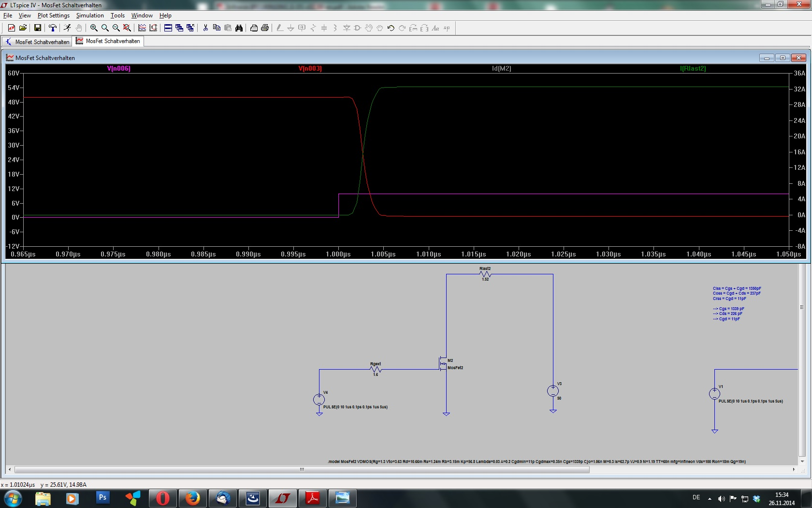Image resolution: width=812 pixels, height=508 pixels.
Task: Click the Rlast2 resistor in schematic
Action: pyautogui.click(x=485, y=274)
